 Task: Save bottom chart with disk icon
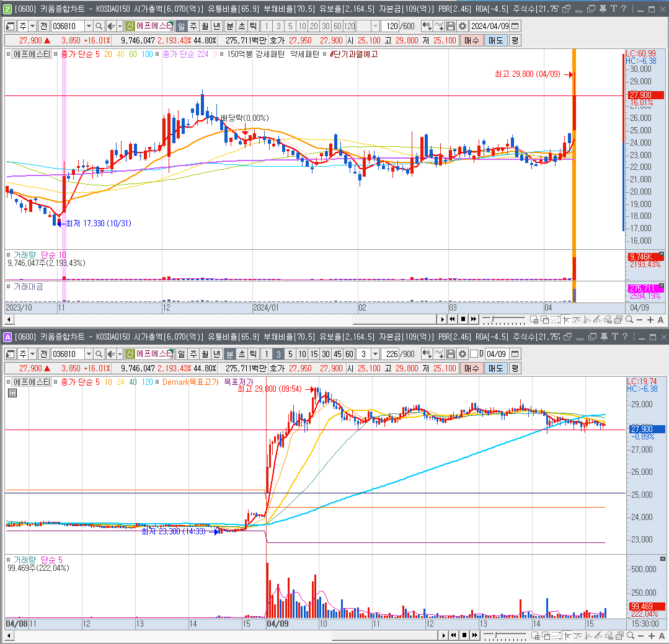pos(451,354)
